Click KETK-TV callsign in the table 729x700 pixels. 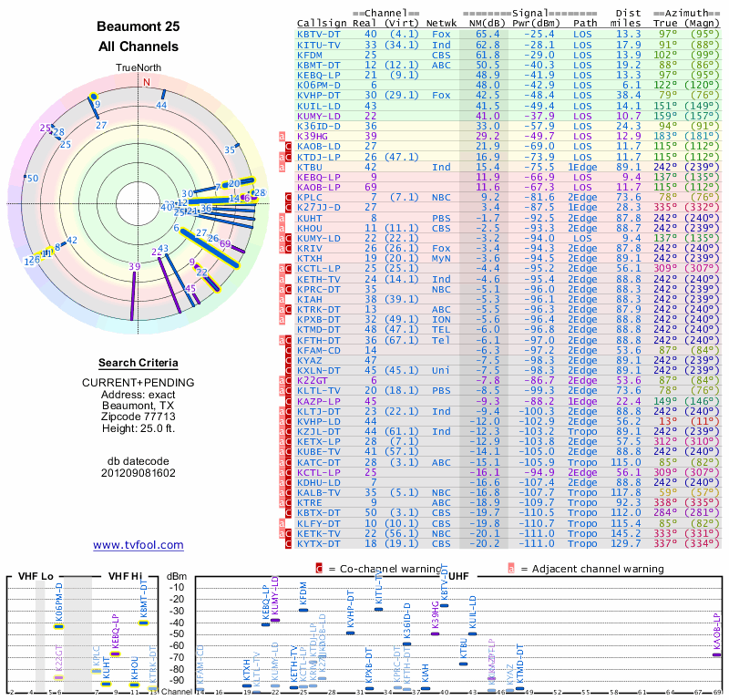(x=319, y=533)
